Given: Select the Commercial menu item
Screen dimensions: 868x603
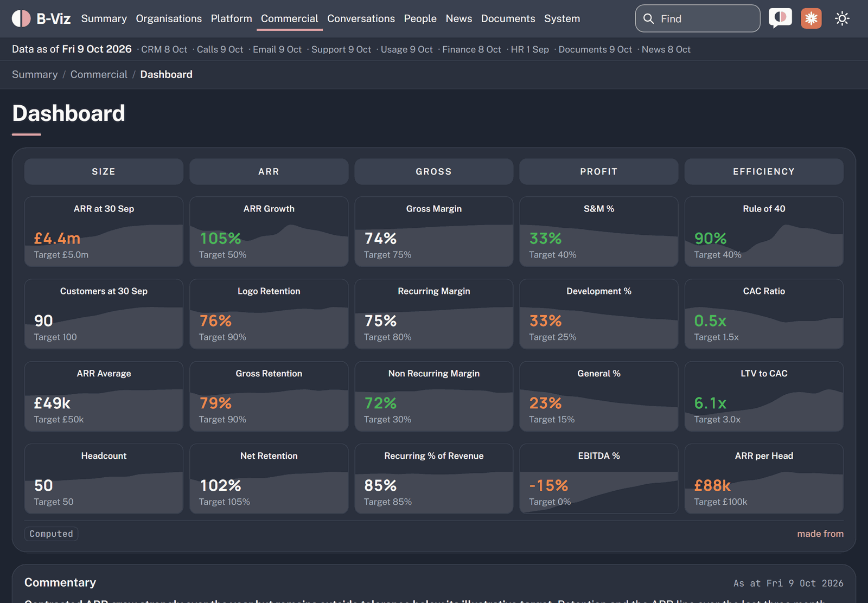Looking at the screenshot, I should (x=290, y=18).
